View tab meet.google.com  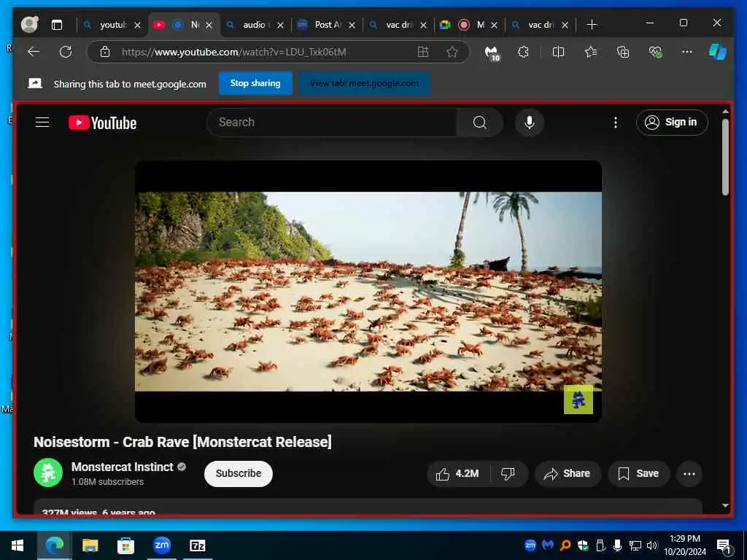[365, 83]
